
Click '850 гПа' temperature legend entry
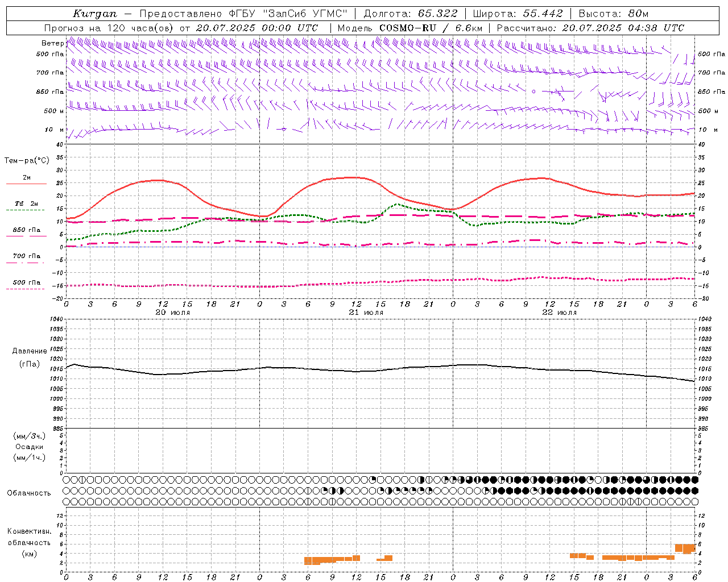tap(26, 230)
